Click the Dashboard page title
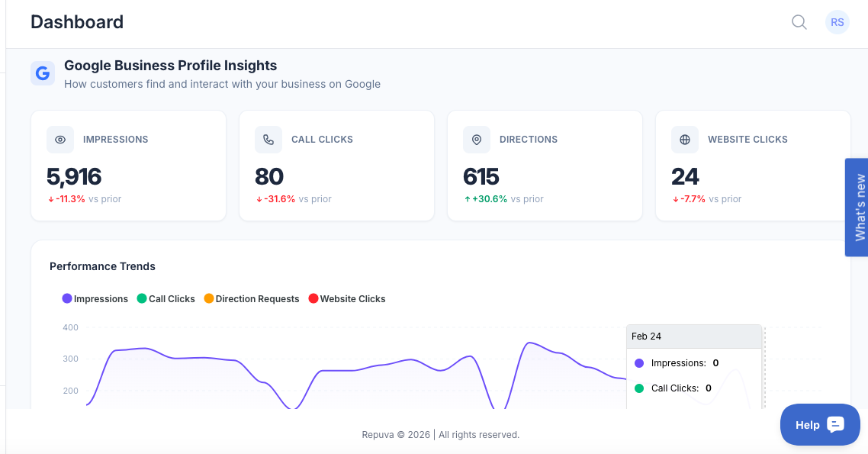 [77, 22]
